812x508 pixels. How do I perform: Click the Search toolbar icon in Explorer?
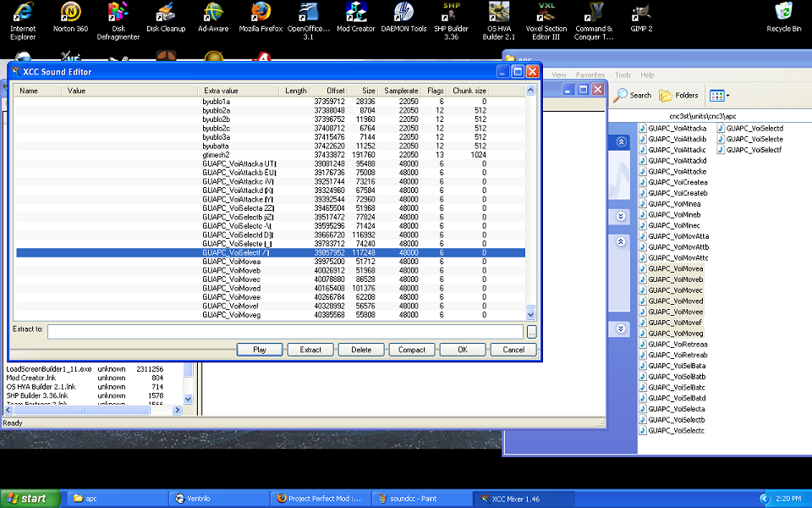633,96
